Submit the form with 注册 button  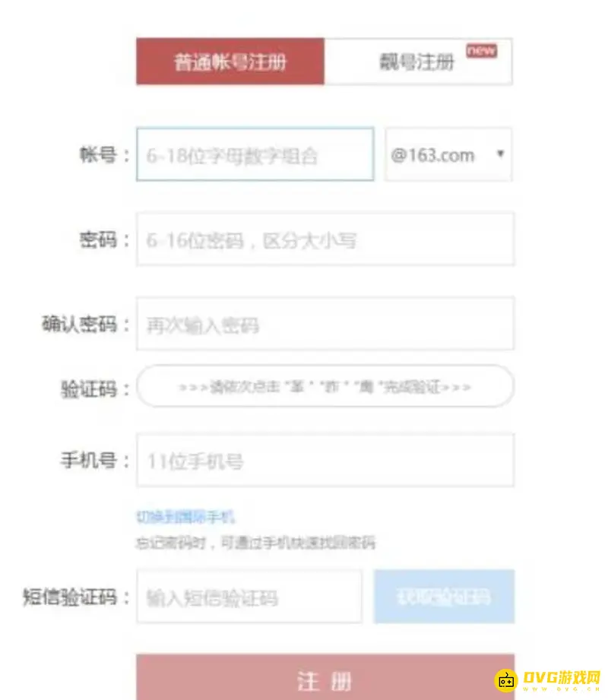point(325,677)
